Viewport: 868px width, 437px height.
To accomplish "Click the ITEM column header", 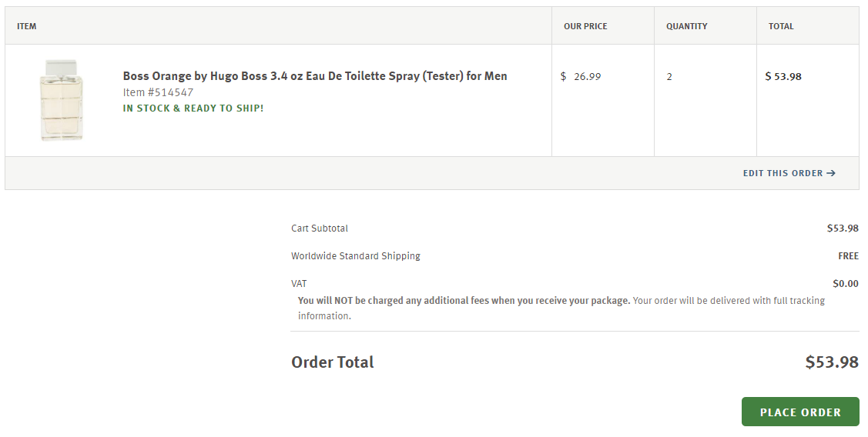I will (27, 26).
